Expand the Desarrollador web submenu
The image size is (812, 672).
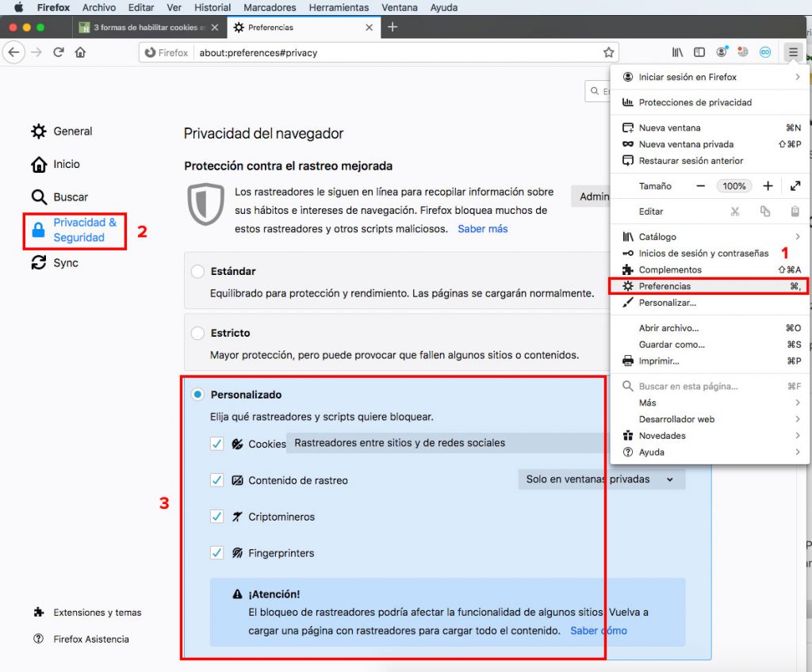[710, 419]
